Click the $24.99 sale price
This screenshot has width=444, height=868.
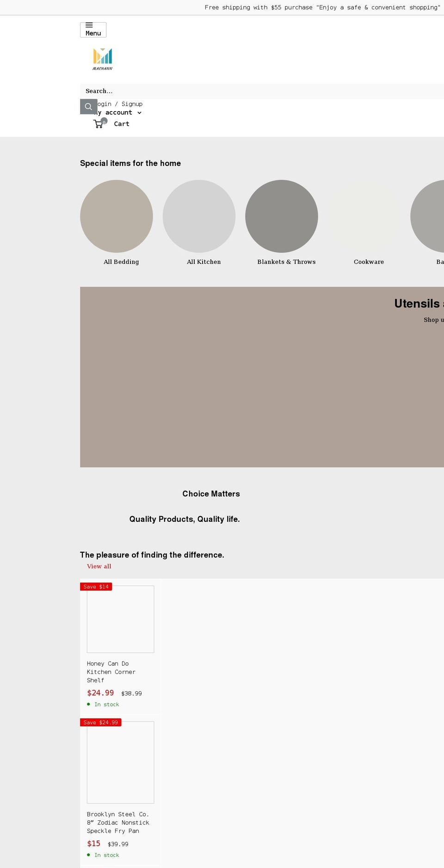[x=100, y=693]
